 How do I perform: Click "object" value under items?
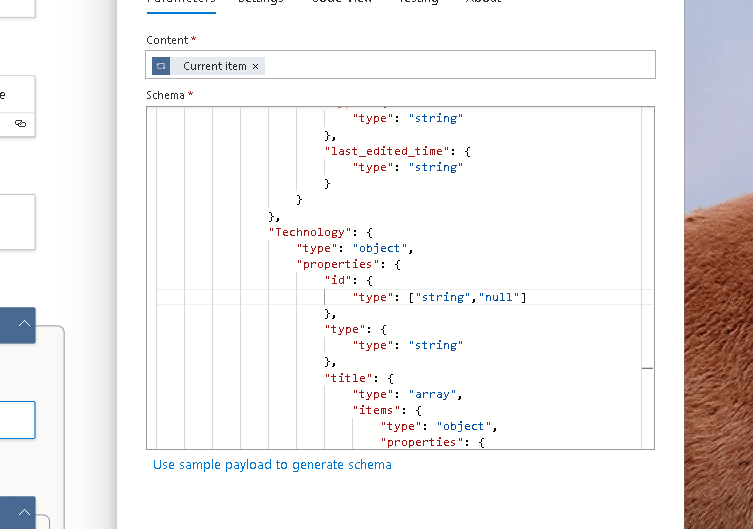pos(463,426)
